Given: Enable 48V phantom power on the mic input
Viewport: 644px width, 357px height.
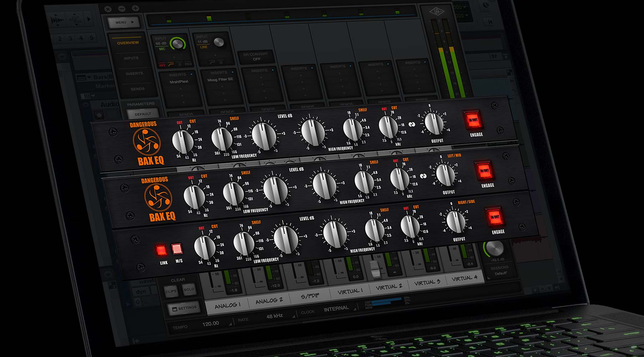Looking at the screenshot, I should (x=162, y=65).
